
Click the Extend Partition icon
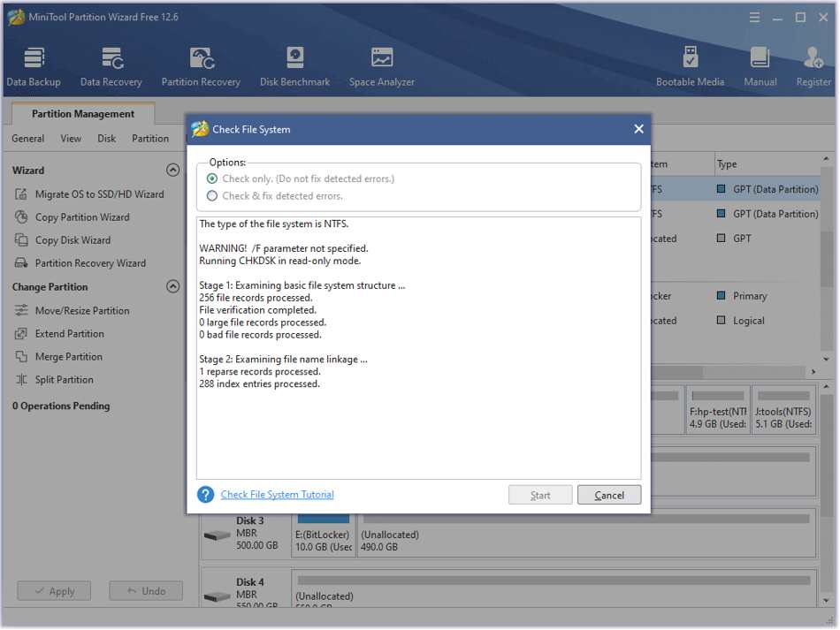tap(21, 333)
